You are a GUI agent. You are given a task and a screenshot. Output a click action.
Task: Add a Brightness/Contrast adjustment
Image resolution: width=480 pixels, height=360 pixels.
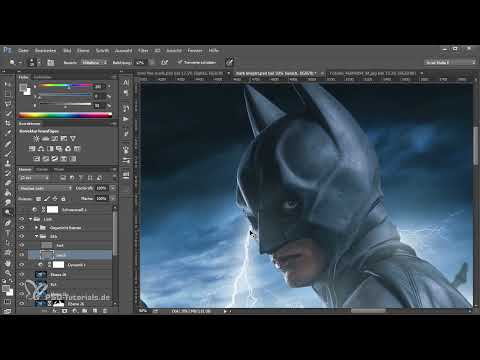coord(36,138)
